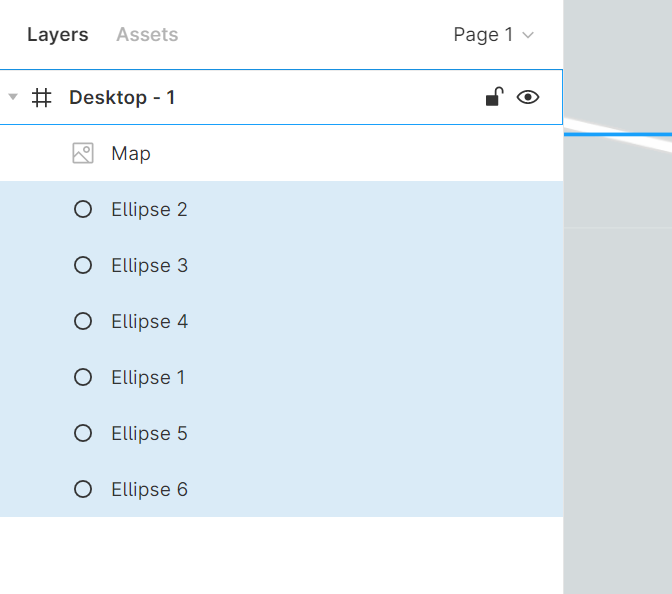Select the Ellipse 6 layer name
The image size is (672, 594).
[x=149, y=489]
